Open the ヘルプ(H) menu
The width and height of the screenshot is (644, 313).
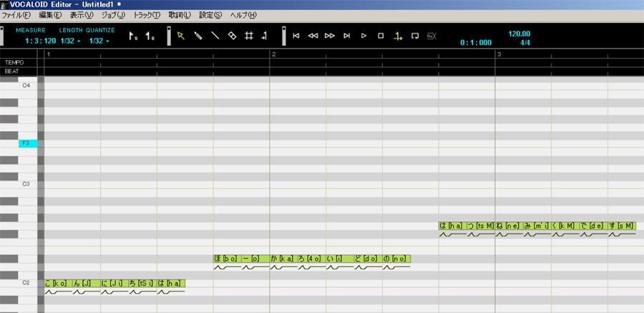coord(243,15)
